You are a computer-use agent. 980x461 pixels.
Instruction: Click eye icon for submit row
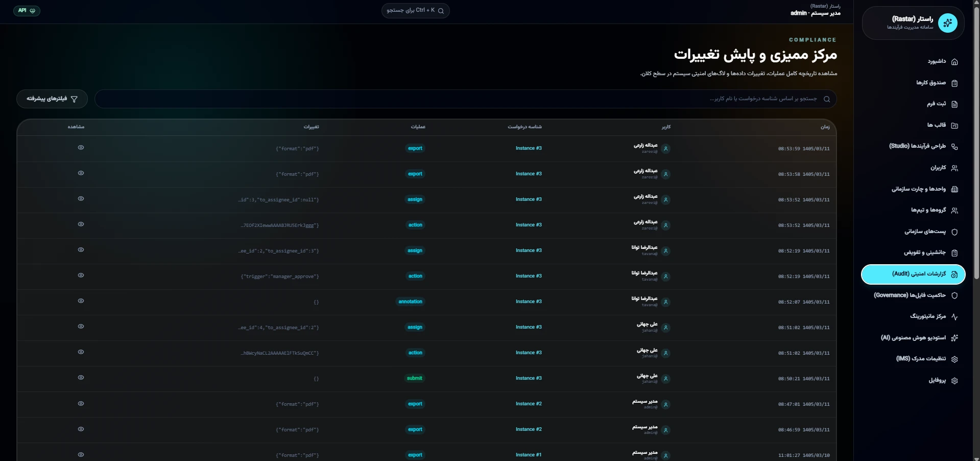click(x=81, y=378)
